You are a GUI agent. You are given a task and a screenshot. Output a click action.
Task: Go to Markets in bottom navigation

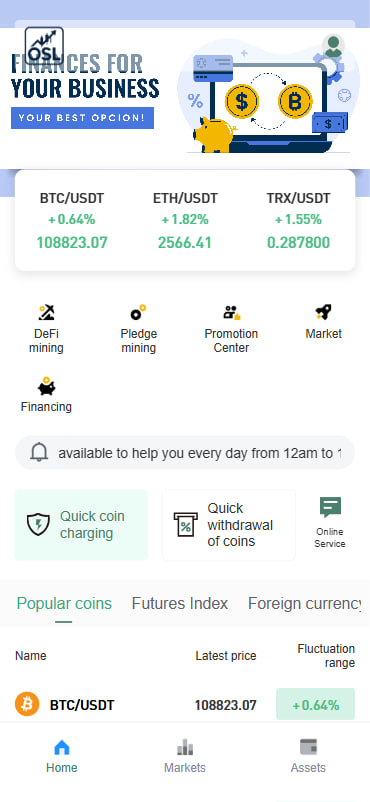pos(185,756)
